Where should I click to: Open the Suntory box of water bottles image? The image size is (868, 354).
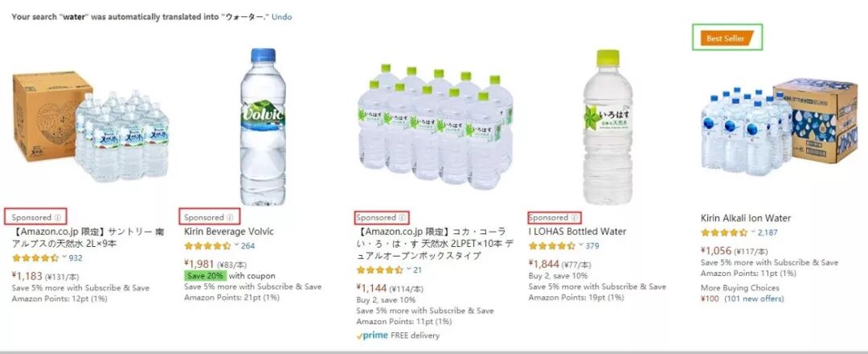click(x=90, y=126)
